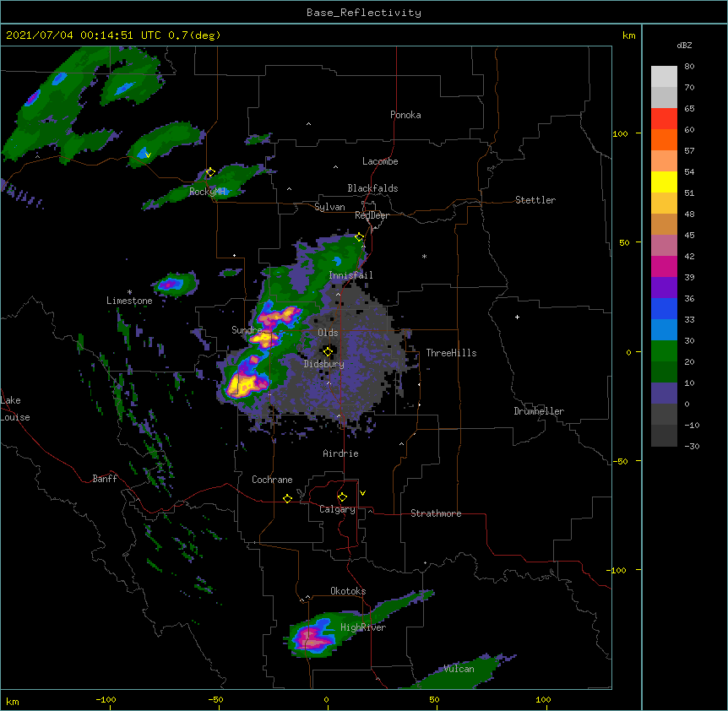Screen dimensions: 728x711
Task: Click the RockyMH label
Action: 207,192
